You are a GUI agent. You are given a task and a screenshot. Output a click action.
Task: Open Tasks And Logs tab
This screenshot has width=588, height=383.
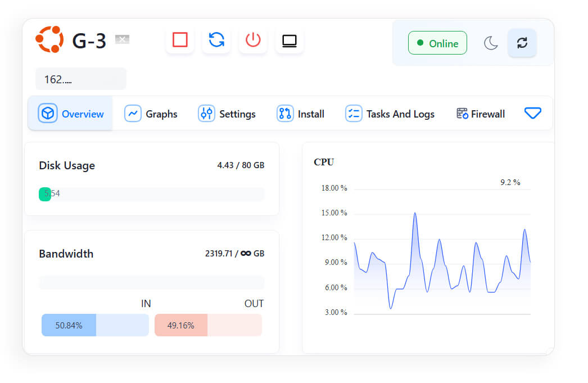click(x=390, y=114)
